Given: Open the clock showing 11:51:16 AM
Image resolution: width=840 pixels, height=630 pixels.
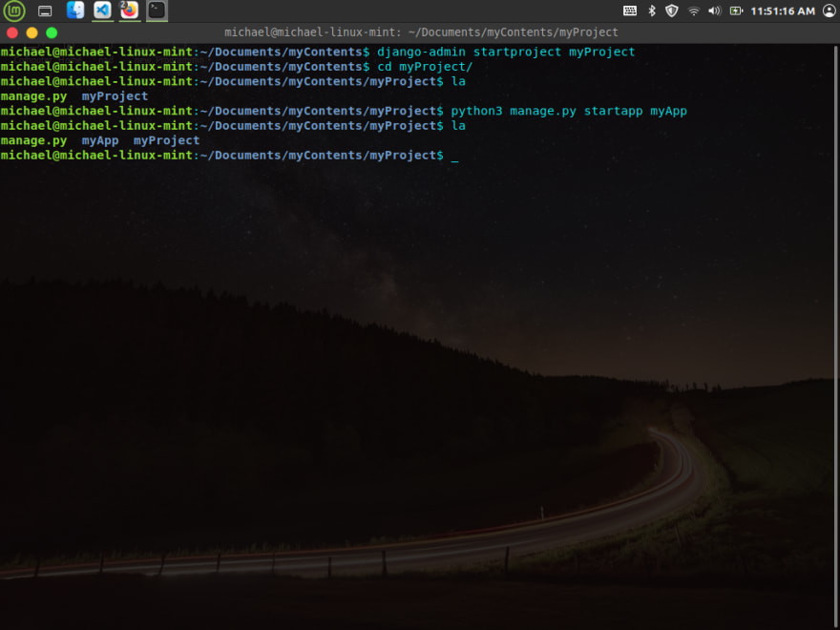Looking at the screenshot, I should pos(783,11).
